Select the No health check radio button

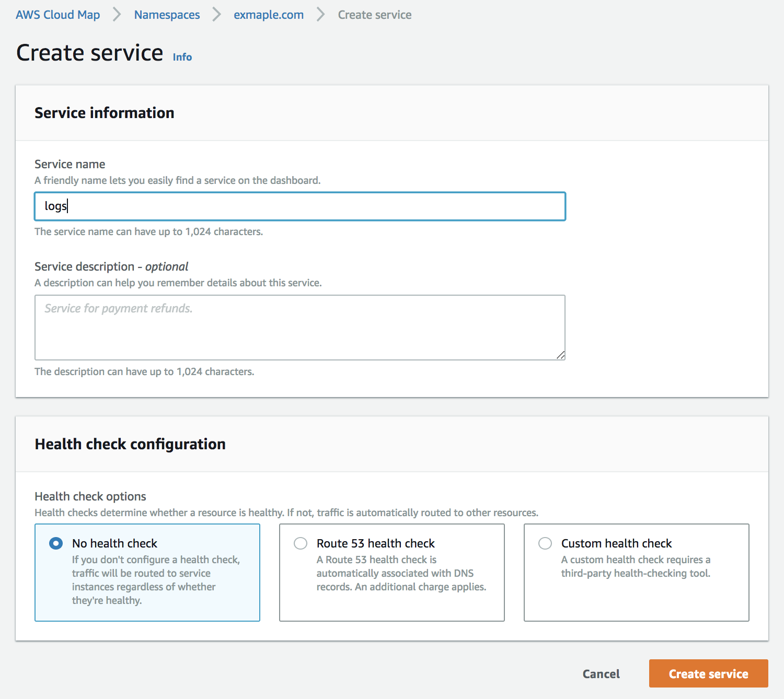click(56, 543)
